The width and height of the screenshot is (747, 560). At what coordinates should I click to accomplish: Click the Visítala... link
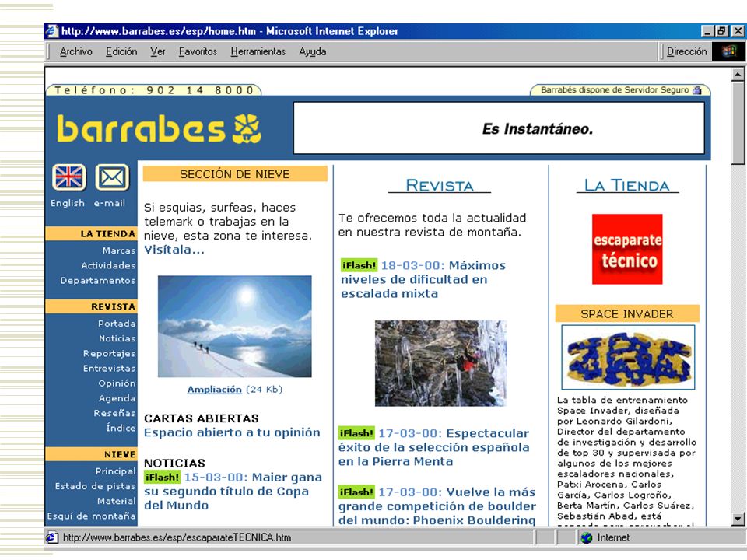[174, 250]
